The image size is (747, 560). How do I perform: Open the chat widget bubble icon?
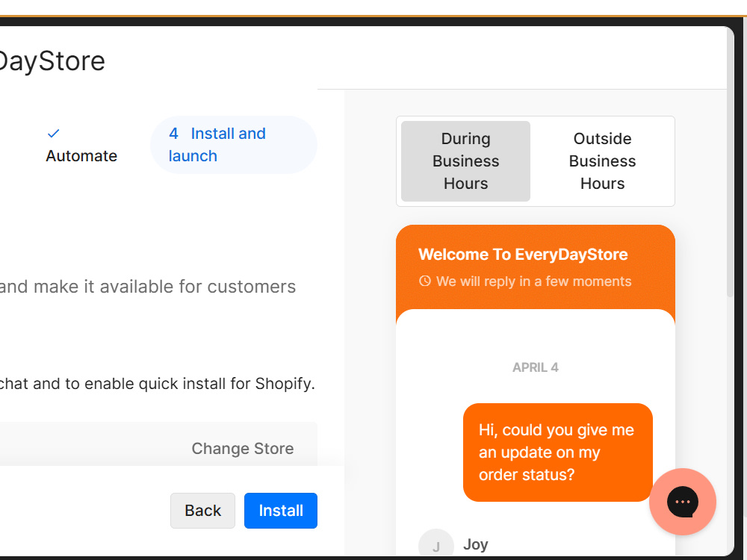point(682,502)
